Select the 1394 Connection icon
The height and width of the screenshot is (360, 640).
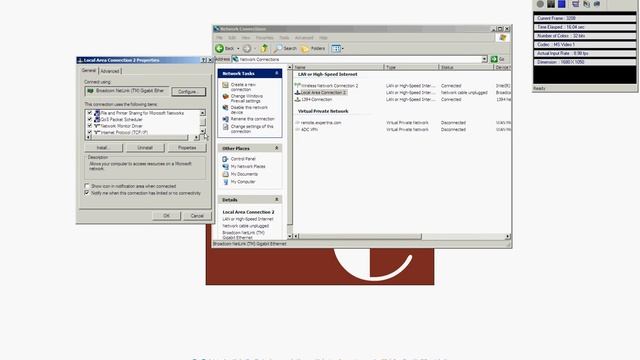(298, 99)
